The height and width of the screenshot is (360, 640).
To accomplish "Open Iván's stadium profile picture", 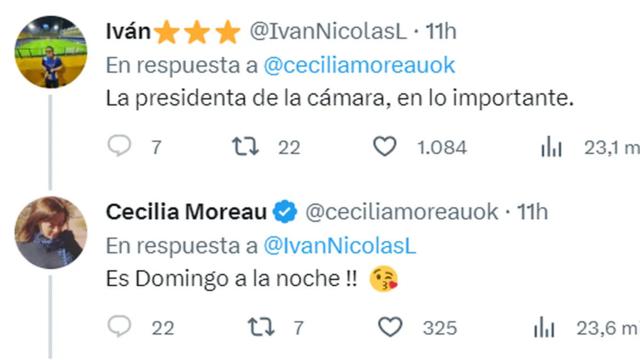I will [x=51, y=52].
